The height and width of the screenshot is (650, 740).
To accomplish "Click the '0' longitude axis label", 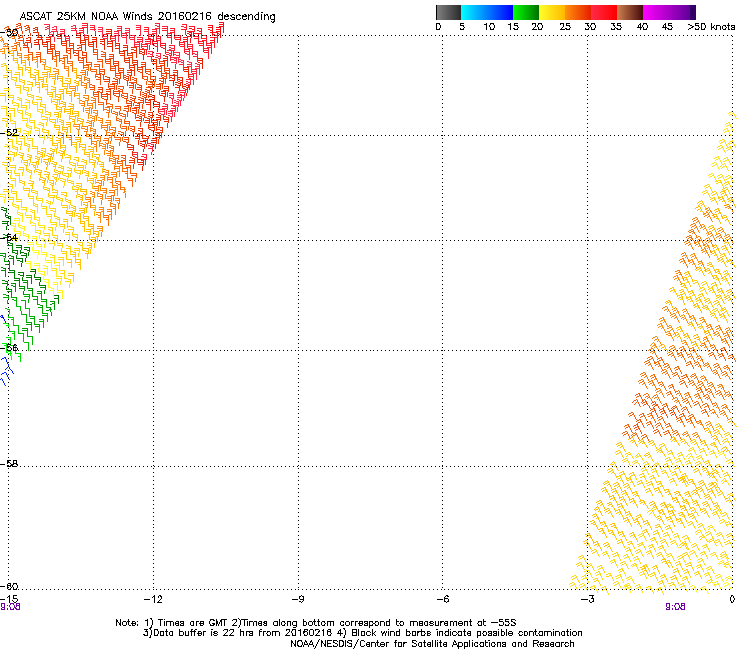I will [732, 599].
